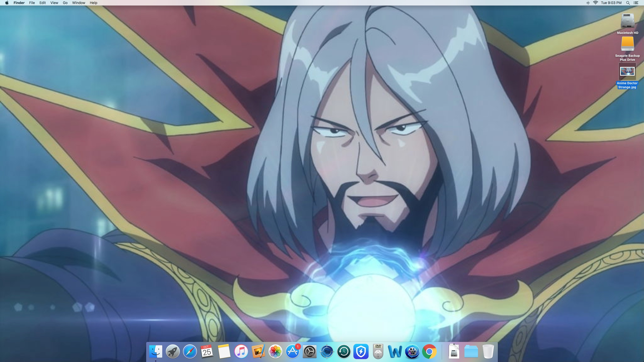Image resolution: width=644 pixels, height=362 pixels.
Task: Open Notification Center list icon
Action: point(636,3)
